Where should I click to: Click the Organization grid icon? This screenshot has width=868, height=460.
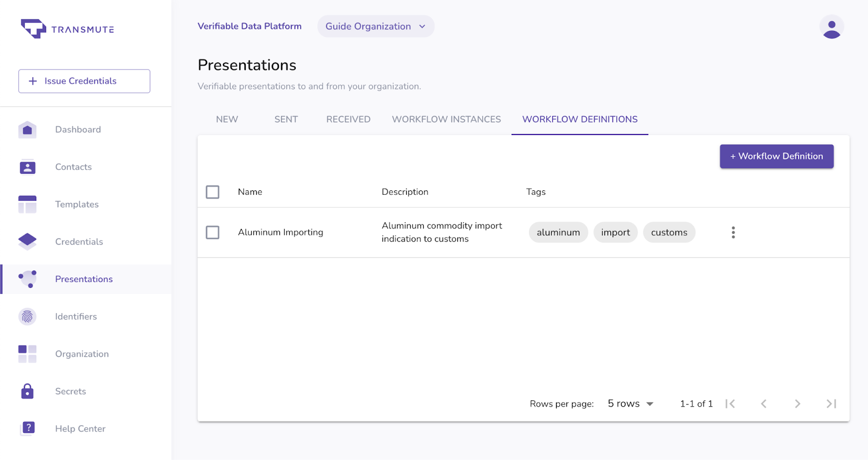[x=27, y=354]
